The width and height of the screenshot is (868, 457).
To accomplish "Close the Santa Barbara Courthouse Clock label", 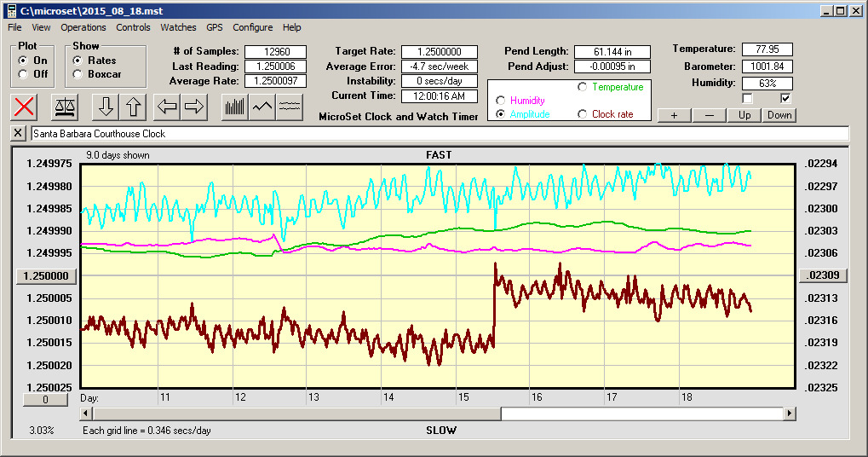I will 19,134.
